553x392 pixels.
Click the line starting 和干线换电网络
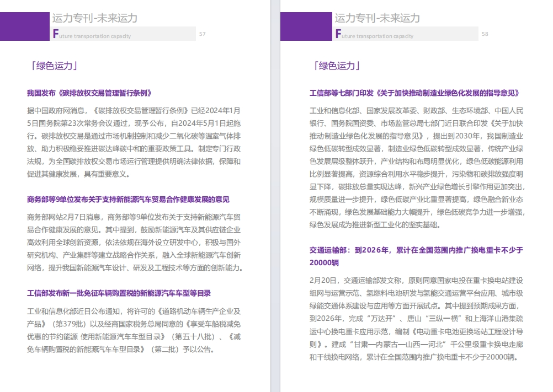click(x=414, y=357)
